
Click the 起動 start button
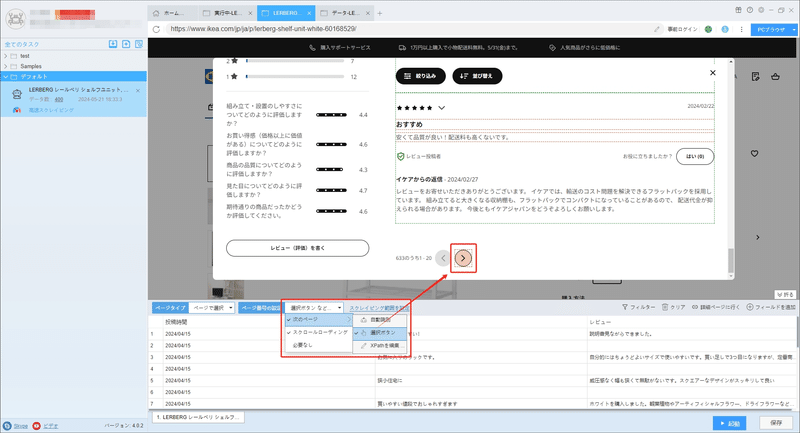click(730, 423)
